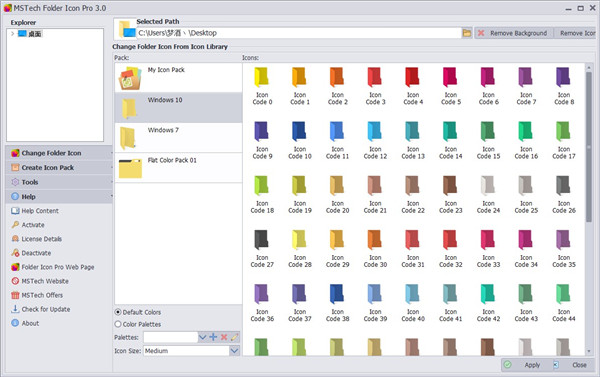Collapse the Help section

[x=59, y=197]
